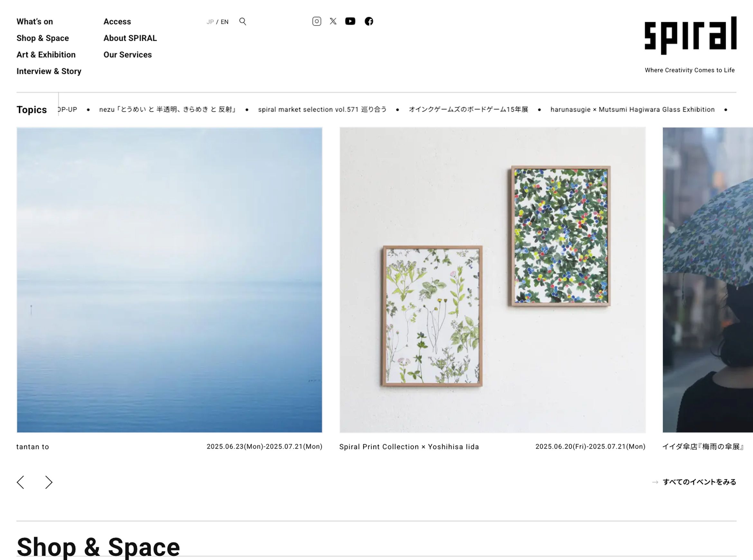Open the Facebook icon link
This screenshot has width=753, height=560.
tap(369, 21)
